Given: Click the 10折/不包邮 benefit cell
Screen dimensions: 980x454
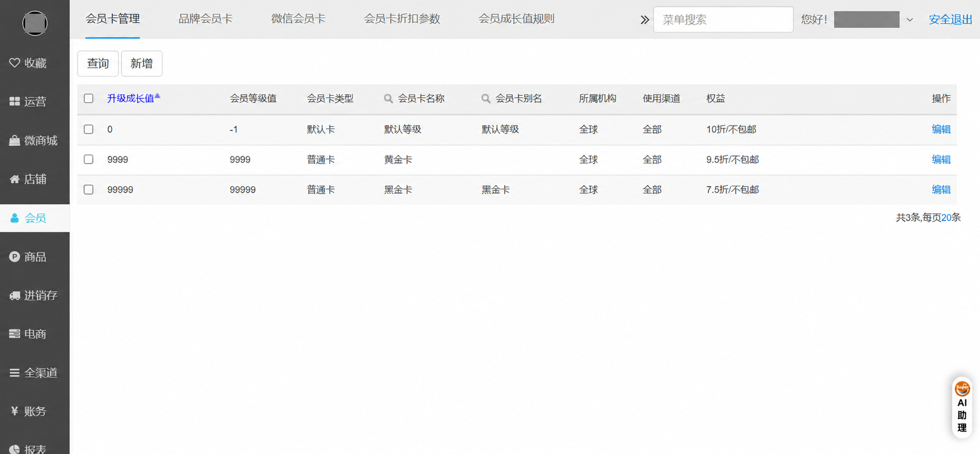Looking at the screenshot, I should [731, 129].
